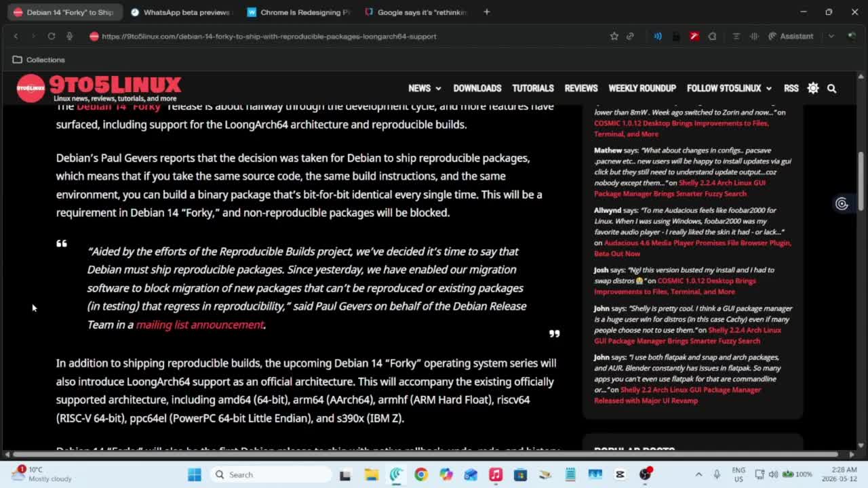Open the Windows Start menu
This screenshot has width=868, height=488.
[195, 474]
